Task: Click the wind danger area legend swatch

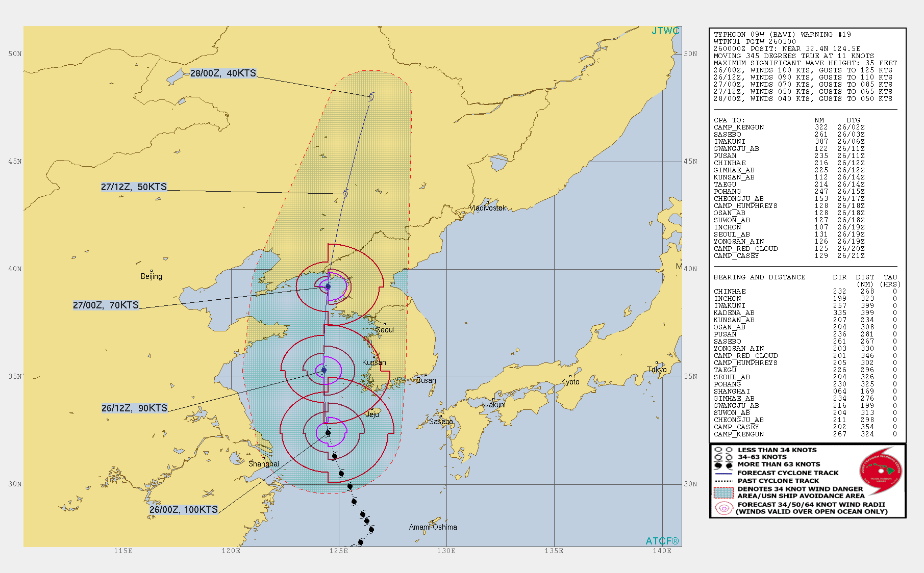Action: coord(723,492)
